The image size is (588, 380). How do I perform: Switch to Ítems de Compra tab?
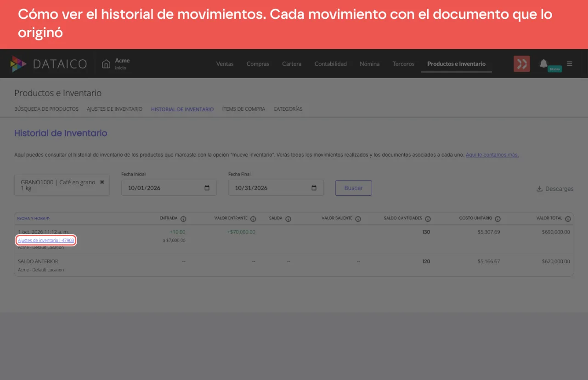243,109
